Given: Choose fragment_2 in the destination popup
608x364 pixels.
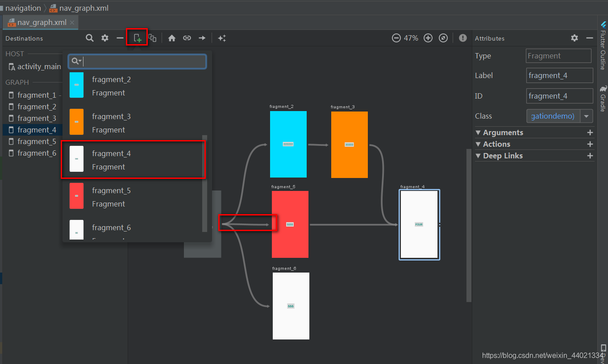Looking at the screenshot, I should (x=133, y=86).
